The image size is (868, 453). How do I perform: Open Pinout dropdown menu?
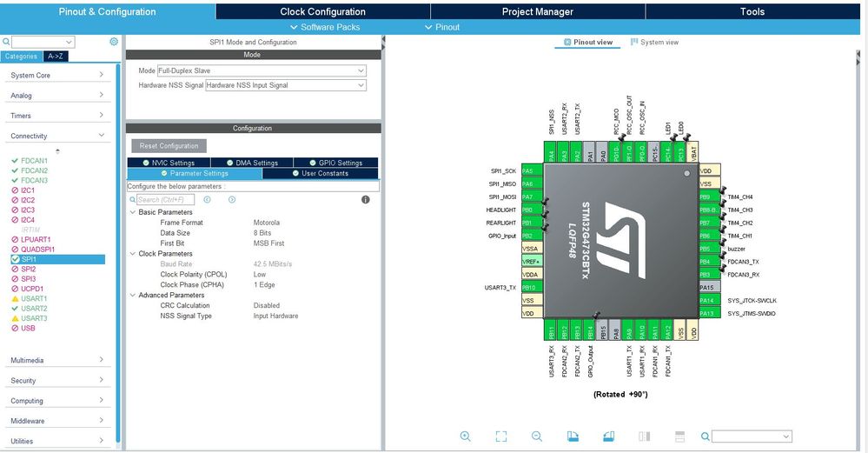pos(442,27)
